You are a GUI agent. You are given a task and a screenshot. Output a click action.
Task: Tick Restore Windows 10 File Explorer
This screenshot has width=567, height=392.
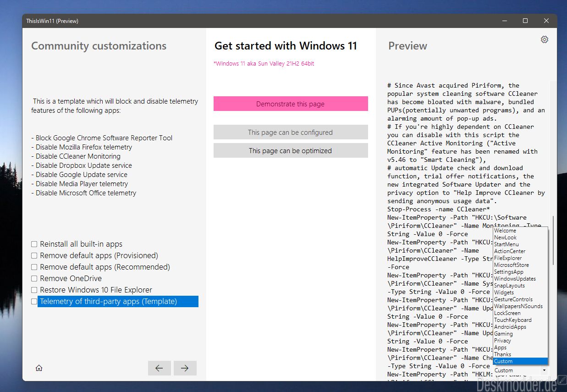[34, 290]
